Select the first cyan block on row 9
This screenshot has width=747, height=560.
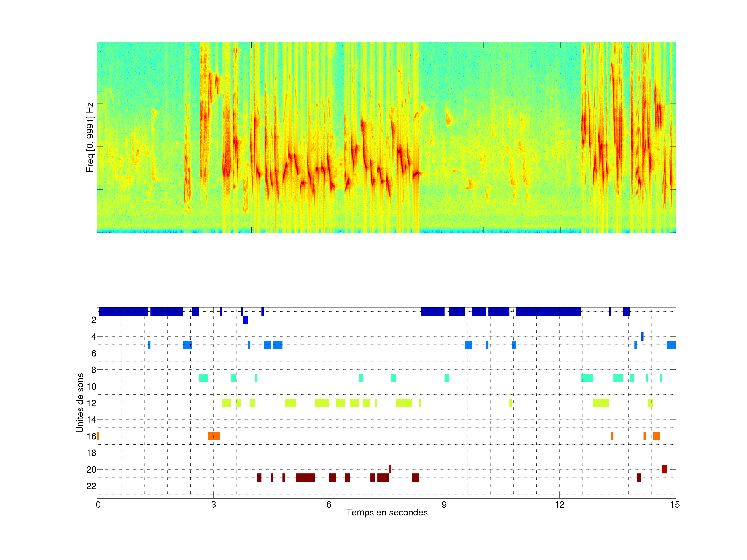[203, 378]
